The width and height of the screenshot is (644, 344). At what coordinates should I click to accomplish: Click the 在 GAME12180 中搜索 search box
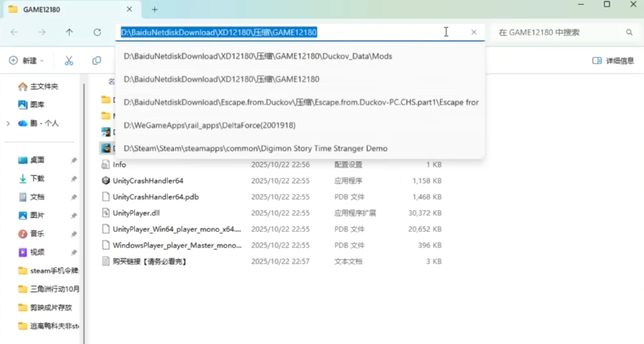click(558, 32)
